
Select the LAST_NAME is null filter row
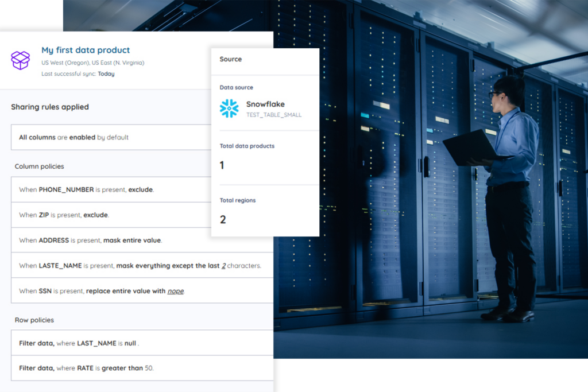click(x=142, y=343)
